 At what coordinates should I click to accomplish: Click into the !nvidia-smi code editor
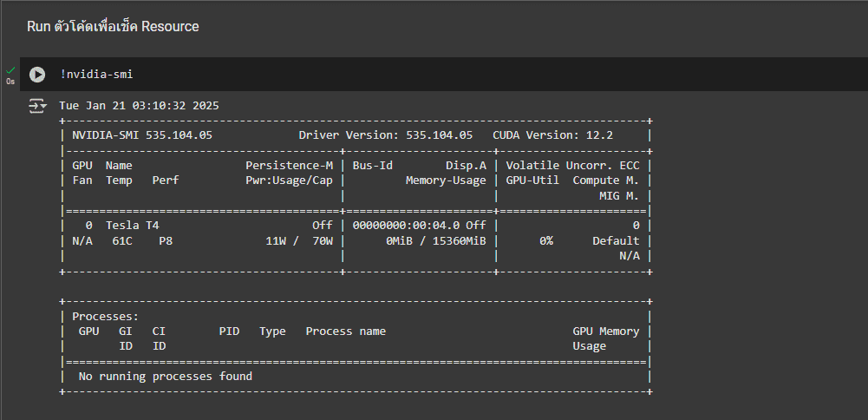[347, 75]
